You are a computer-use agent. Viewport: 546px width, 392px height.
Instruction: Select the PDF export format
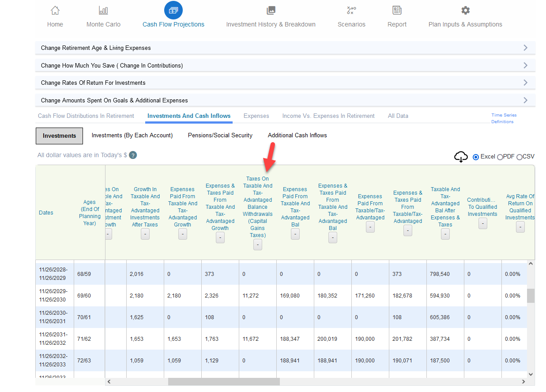coord(500,157)
